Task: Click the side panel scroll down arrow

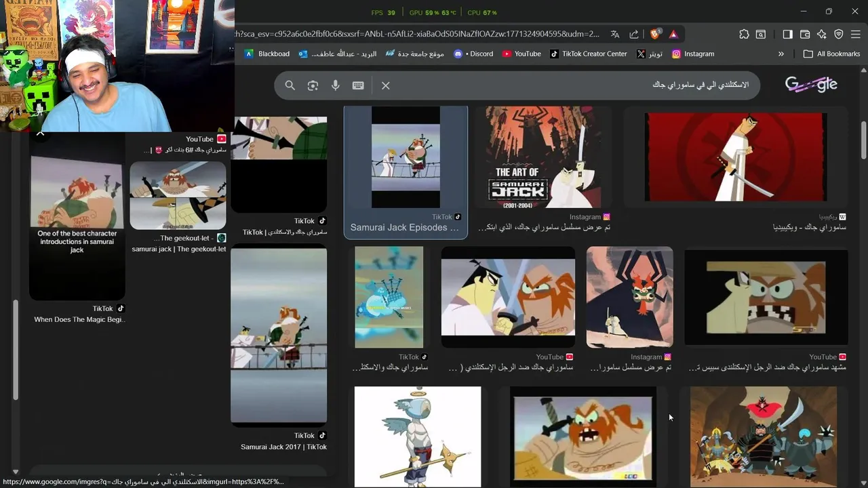Action: (16, 472)
